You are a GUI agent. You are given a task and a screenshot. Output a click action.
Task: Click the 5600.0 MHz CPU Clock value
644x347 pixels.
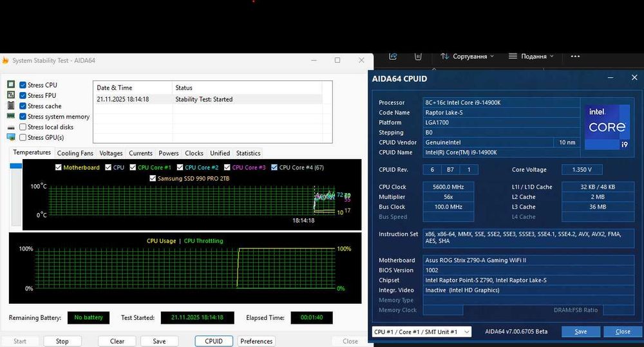coord(448,187)
